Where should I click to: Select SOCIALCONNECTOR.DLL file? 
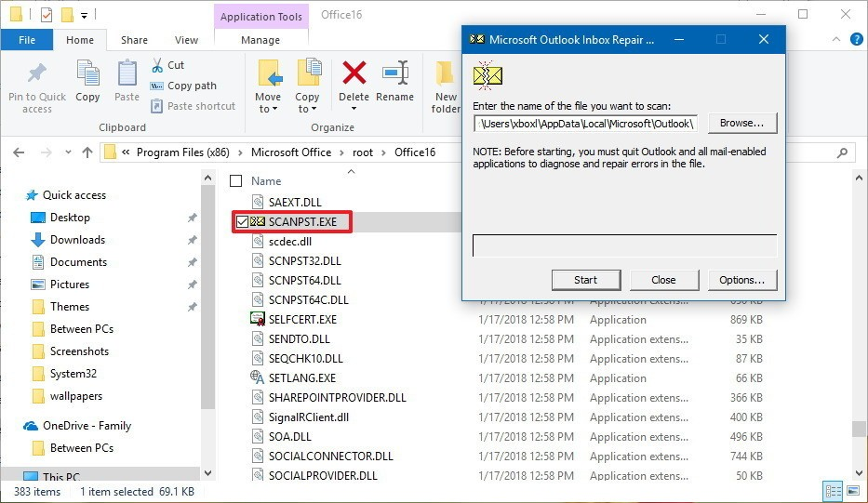(x=330, y=457)
